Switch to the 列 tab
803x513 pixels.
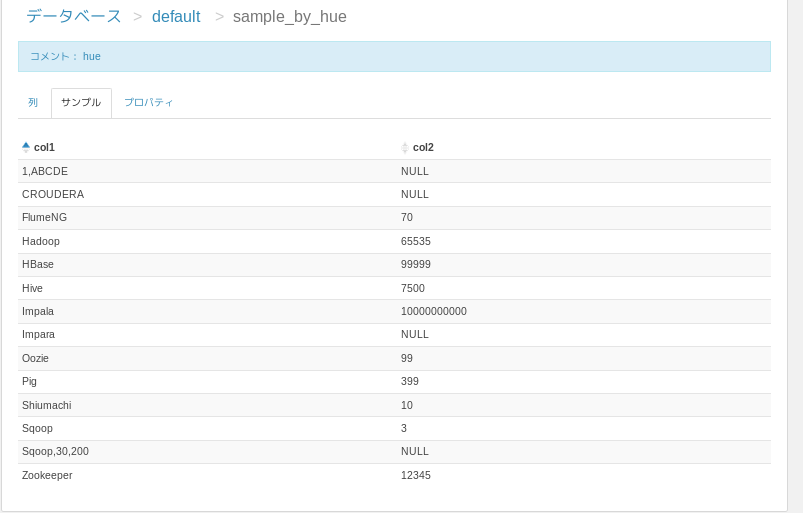point(33,102)
